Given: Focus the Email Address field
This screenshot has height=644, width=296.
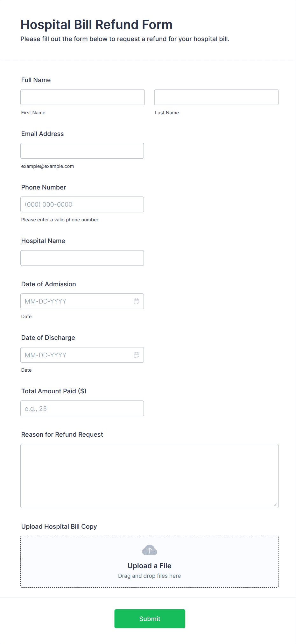Looking at the screenshot, I should [x=82, y=151].
